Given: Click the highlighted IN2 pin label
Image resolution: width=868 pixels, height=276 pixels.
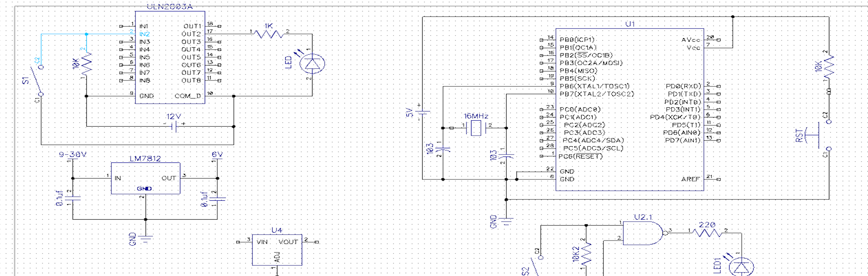Looking at the screenshot, I should tap(144, 34).
